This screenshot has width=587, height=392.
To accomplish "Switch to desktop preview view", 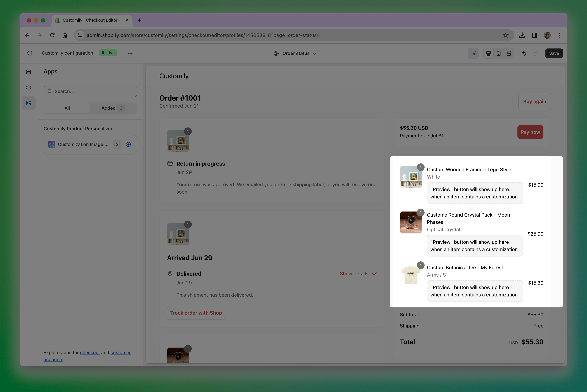I will point(488,53).
